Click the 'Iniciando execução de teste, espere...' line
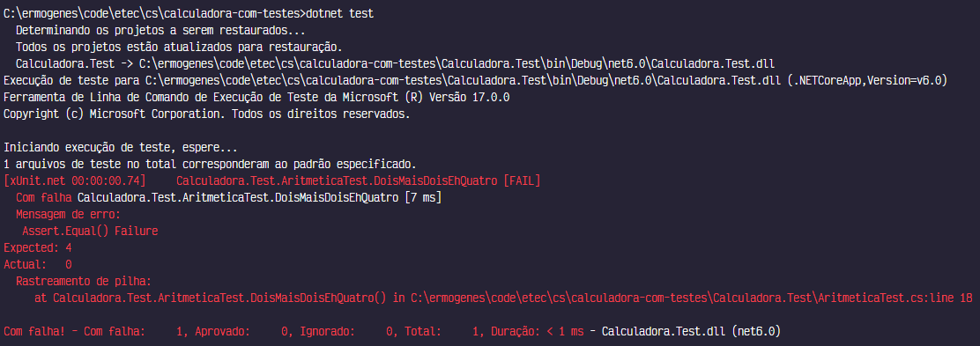980x346 pixels. click(121, 148)
